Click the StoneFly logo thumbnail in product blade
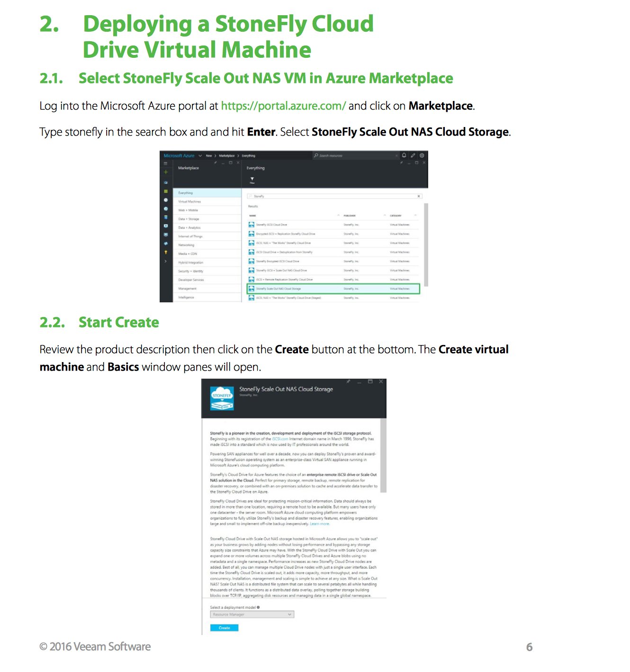Viewport: 630px width, 672px height. (x=222, y=398)
